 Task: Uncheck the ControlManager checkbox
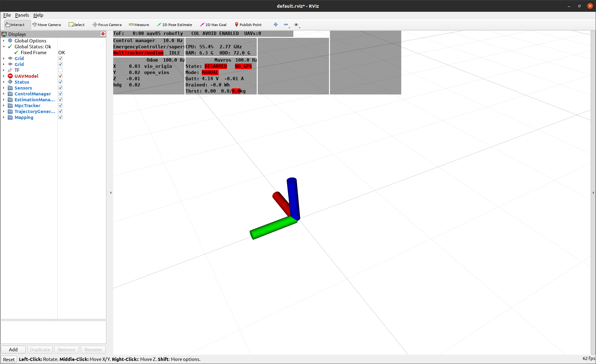tap(60, 94)
